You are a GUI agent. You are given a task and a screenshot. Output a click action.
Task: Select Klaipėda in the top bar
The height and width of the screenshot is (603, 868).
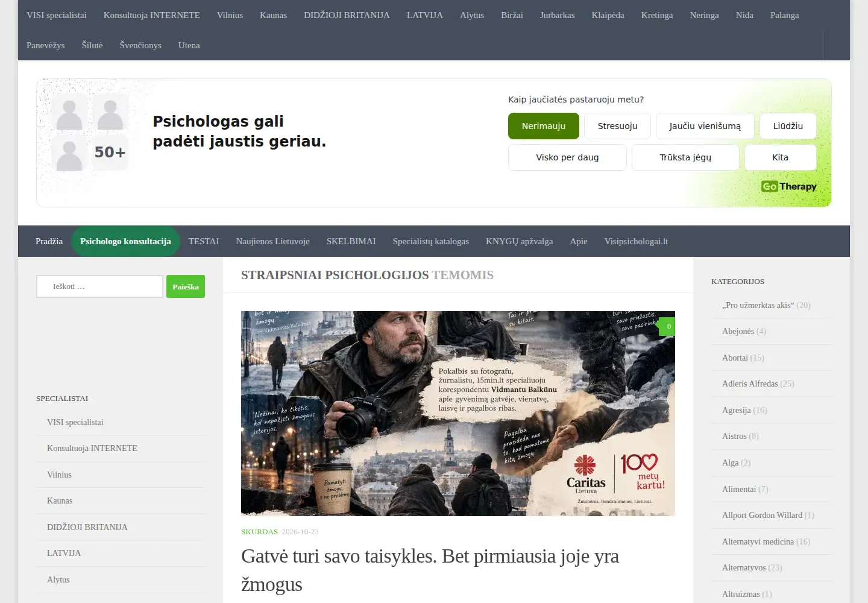(608, 15)
